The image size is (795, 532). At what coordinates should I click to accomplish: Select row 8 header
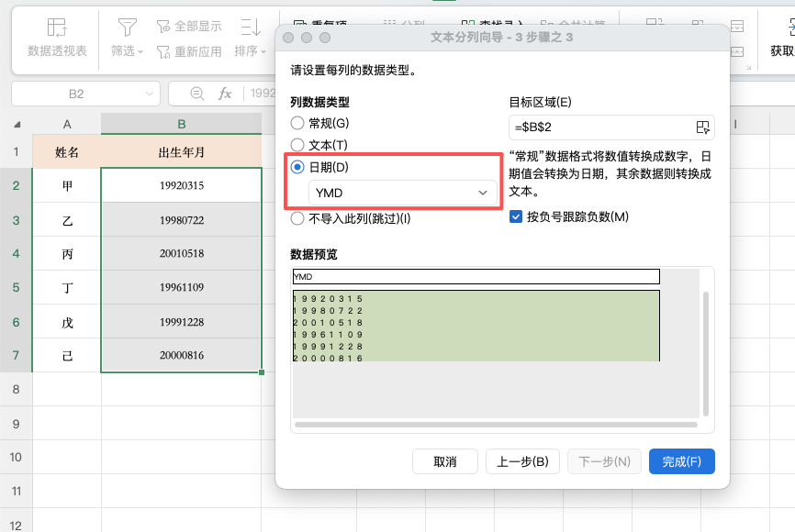tap(17, 389)
